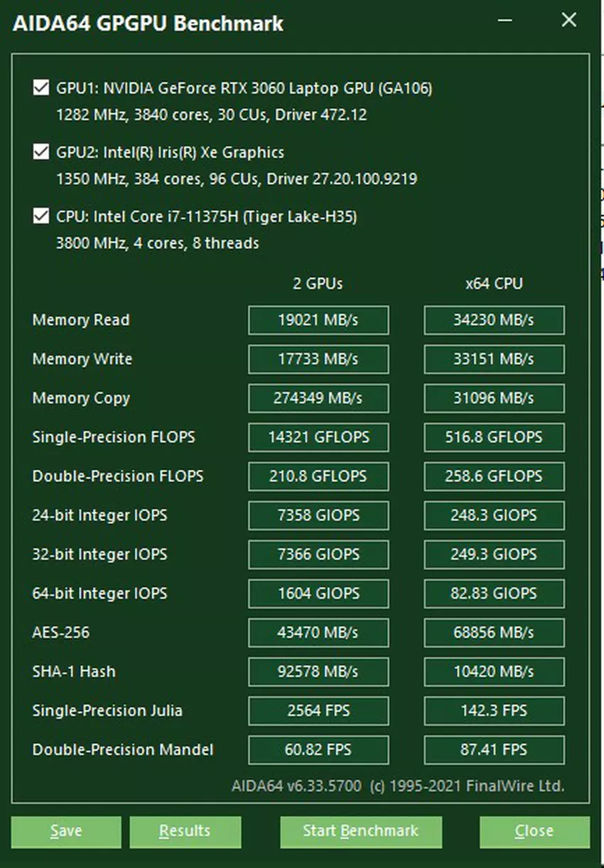Click the Close button at bottom

click(534, 831)
